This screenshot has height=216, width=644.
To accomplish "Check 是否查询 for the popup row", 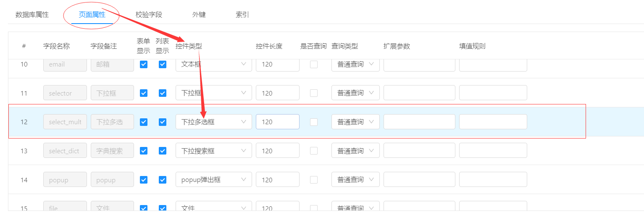I will point(314,180).
